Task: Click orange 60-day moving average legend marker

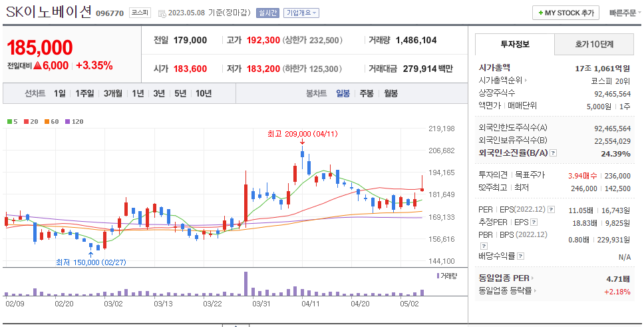Action: 47,122
